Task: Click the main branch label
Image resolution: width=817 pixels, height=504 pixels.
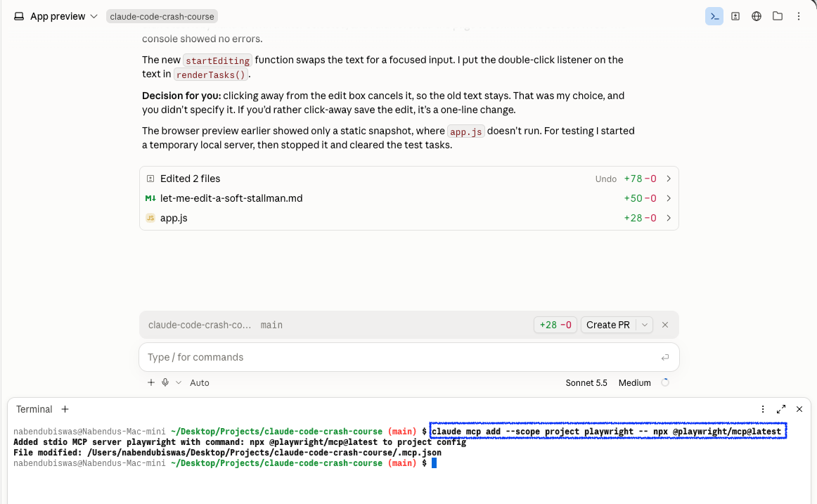Action: pyautogui.click(x=271, y=325)
